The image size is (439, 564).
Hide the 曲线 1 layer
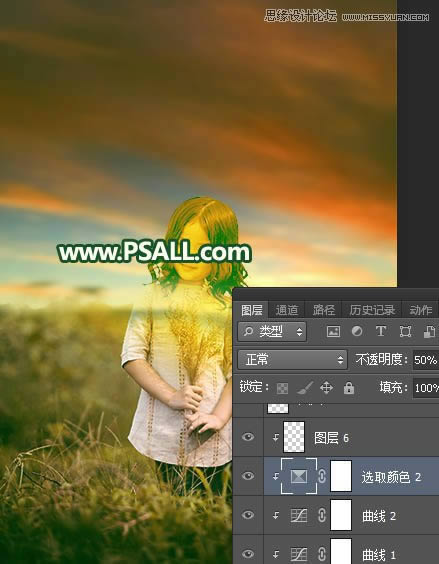coord(248,554)
